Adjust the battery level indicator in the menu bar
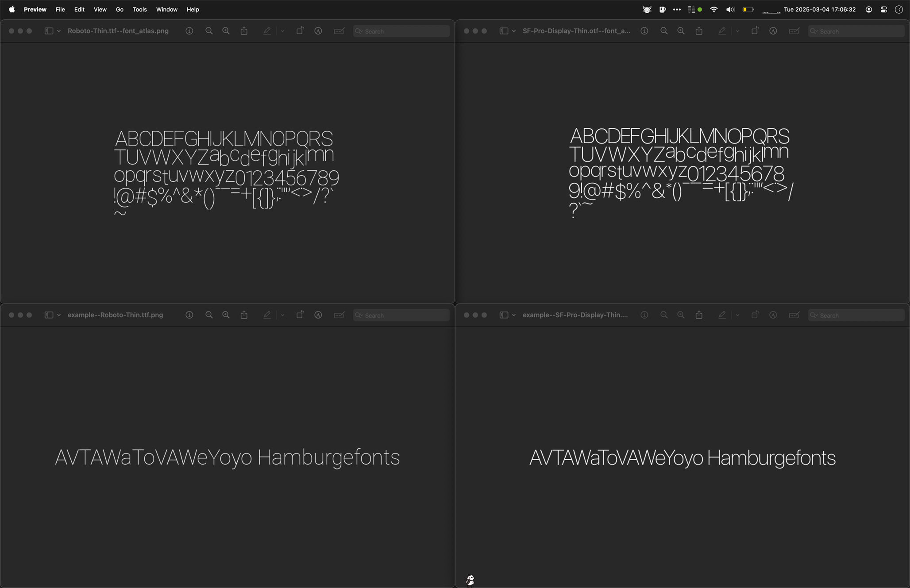Screen dimensions: 910x588 (748, 9)
